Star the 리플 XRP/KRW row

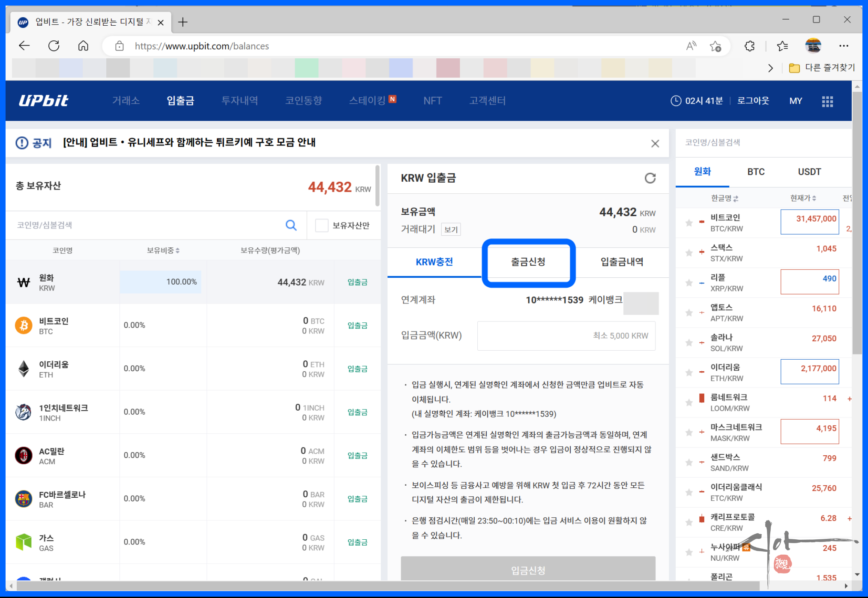click(689, 283)
